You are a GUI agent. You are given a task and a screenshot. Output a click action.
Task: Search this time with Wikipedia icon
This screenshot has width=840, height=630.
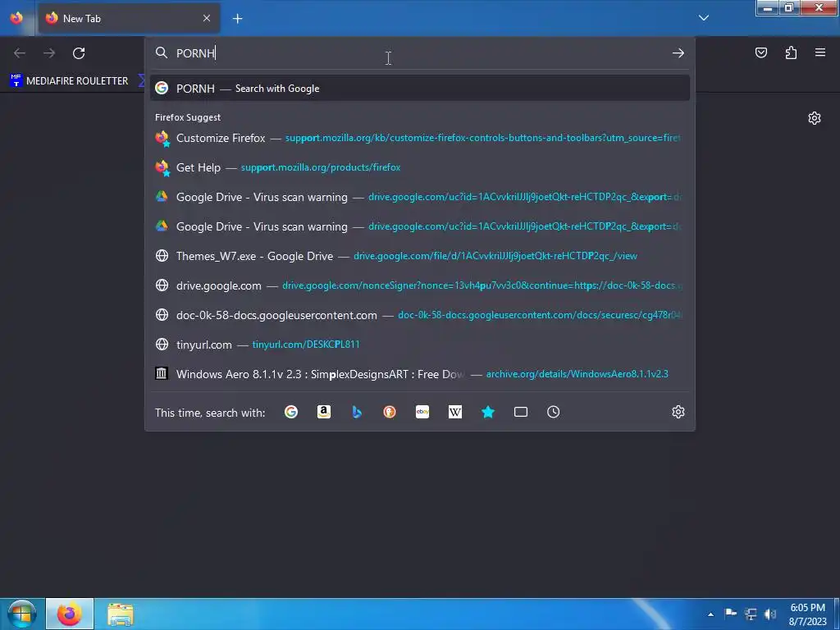tap(454, 412)
